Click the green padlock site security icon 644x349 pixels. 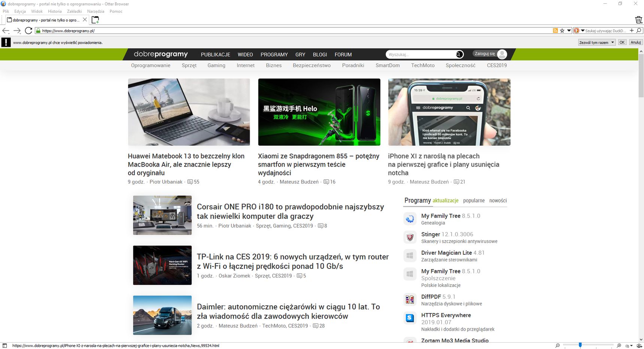38,31
